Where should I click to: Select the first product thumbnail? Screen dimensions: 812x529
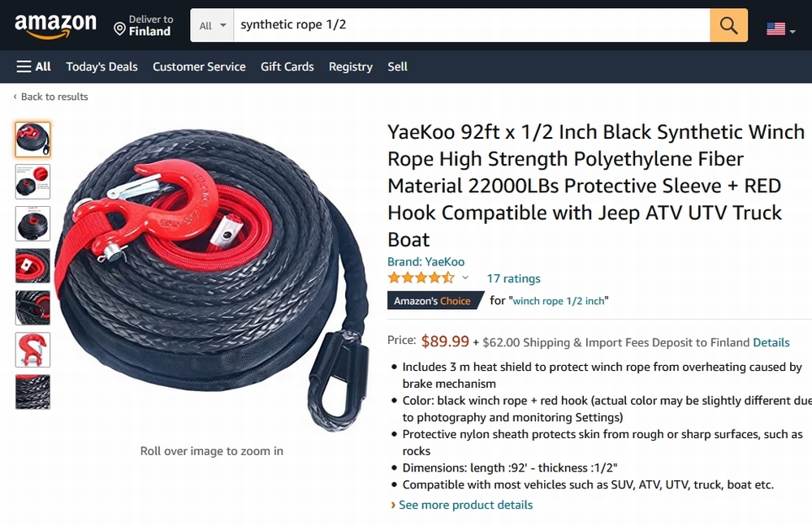click(32, 140)
